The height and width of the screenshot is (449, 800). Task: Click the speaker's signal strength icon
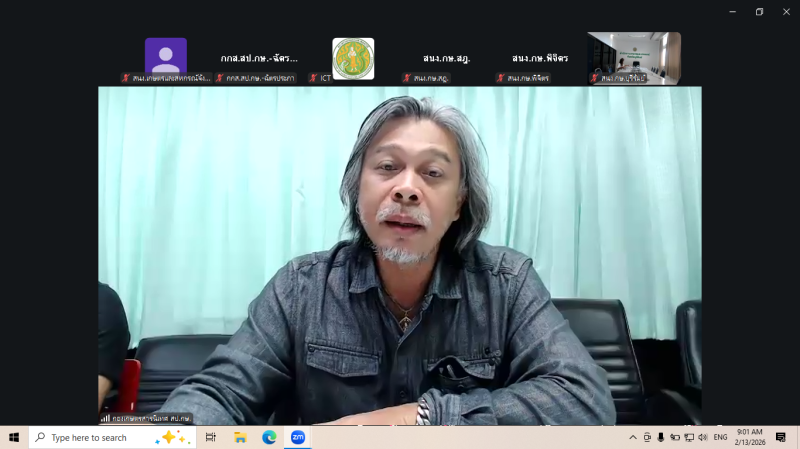click(x=105, y=418)
